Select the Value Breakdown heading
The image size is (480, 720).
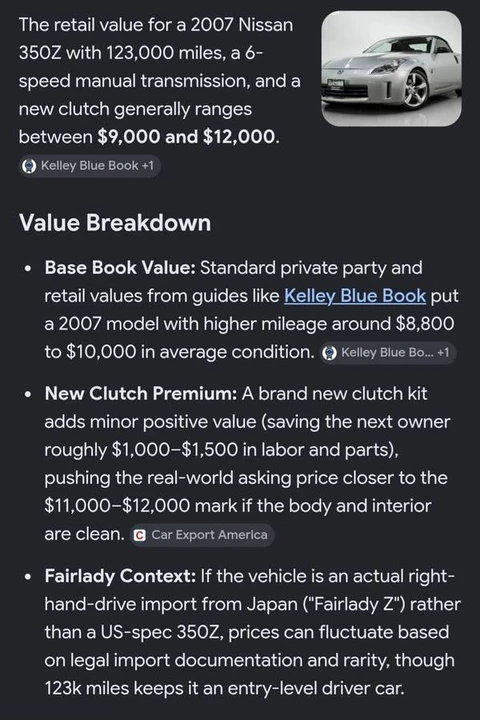point(115,223)
